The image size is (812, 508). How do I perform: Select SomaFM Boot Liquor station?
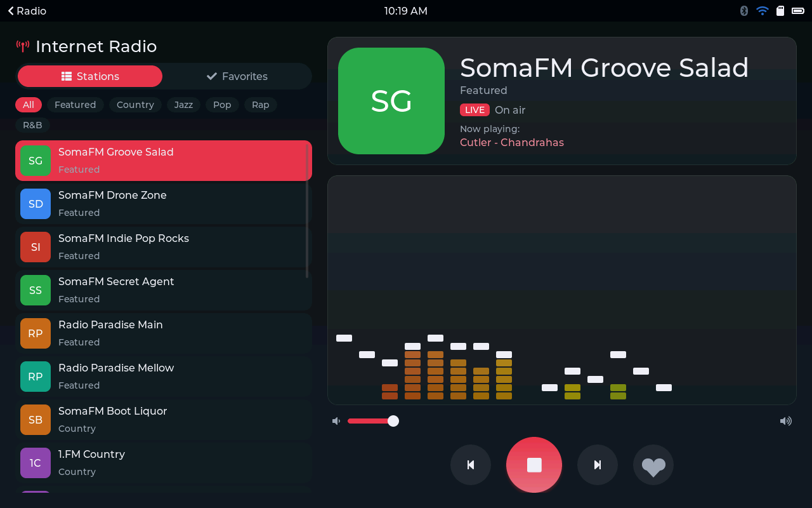coord(164,420)
